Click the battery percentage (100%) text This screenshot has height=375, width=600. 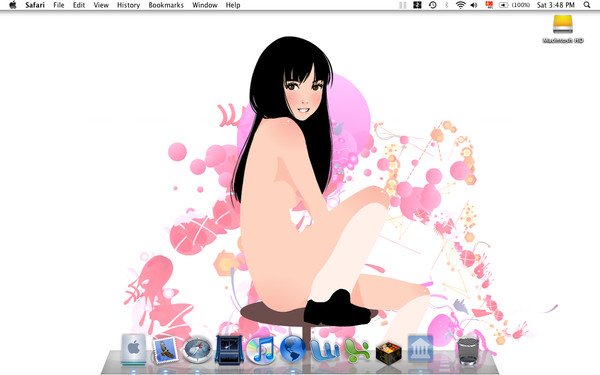point(521,5)
